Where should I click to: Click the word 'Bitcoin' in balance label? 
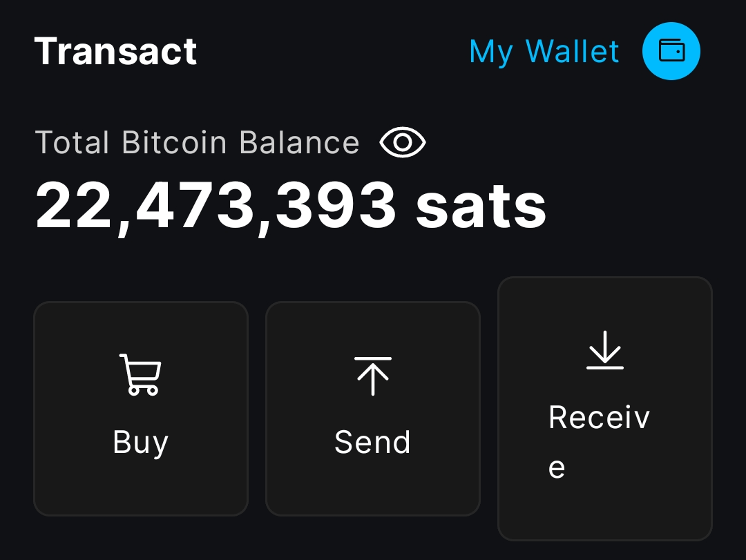(x=174, y=143)
